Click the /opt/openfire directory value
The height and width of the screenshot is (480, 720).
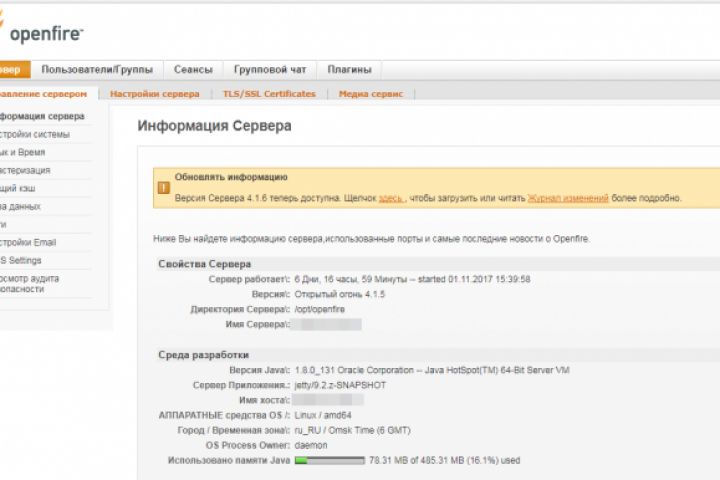coord(320,310)
